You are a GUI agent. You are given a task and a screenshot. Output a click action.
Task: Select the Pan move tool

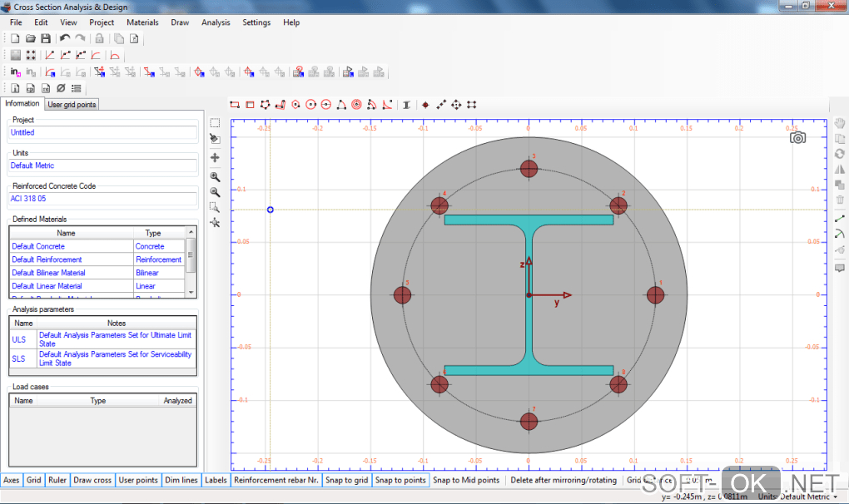tap(215, 157)
